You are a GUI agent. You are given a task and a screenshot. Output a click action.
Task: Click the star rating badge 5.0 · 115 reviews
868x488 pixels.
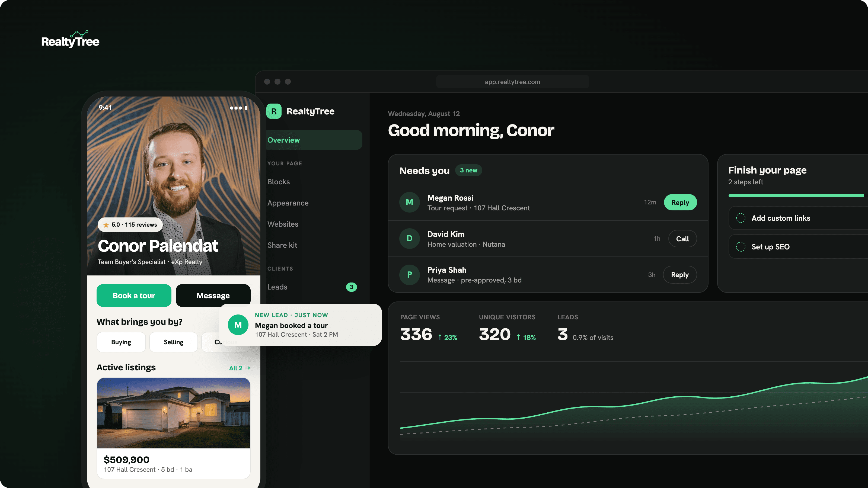click(130, 225)
